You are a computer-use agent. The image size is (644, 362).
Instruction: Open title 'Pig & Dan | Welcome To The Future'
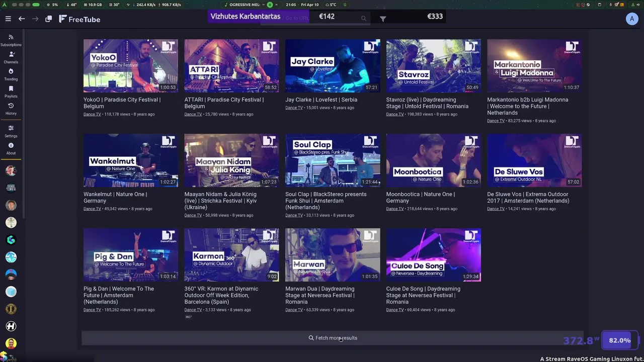(x=119, y=295)
